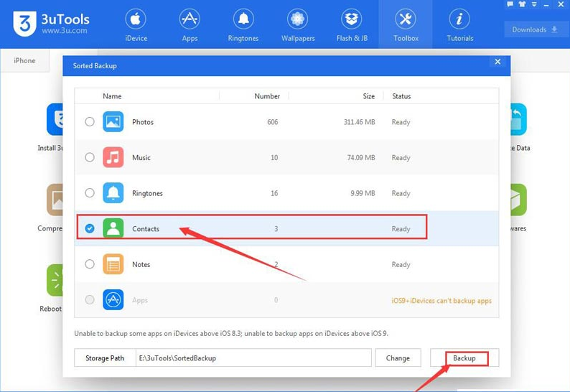Viewport: 570px width, 392px height.
Task: Click the 'Notes' row label
Action: [141, 265]
